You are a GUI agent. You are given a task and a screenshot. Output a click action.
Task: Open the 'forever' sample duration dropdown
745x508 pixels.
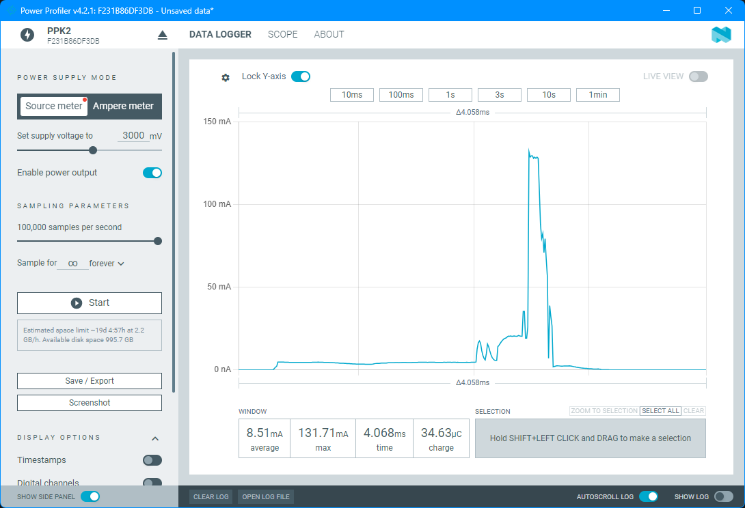point(106,263)
